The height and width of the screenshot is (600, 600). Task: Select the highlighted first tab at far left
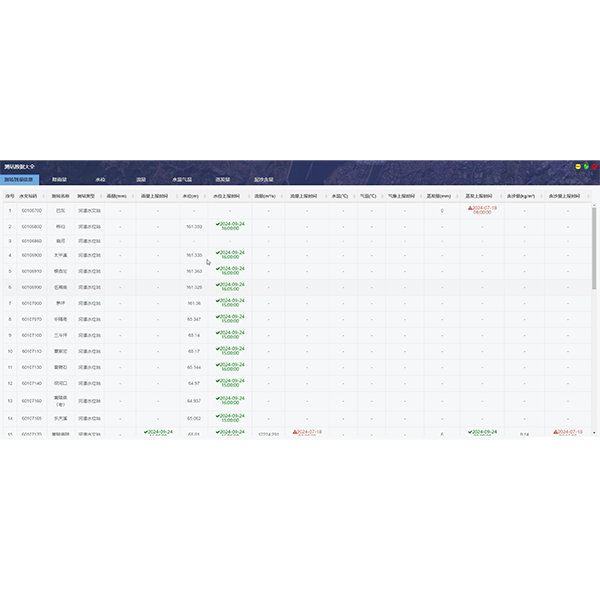pyautogui.click(x=19, y=179)
